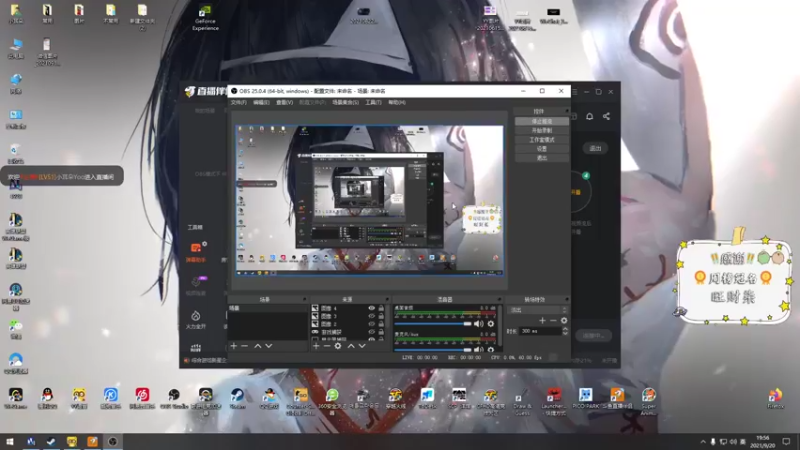The height and width of the screenshot is (450, 800).
Task: Toggle the lock on the 图像 3 source
Action: [x=381, y=316]
